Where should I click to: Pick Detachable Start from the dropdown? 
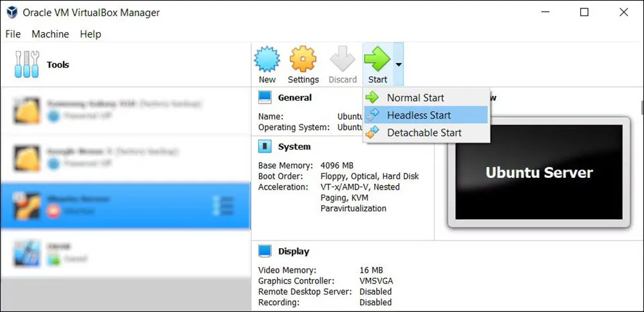pos(424,133)
